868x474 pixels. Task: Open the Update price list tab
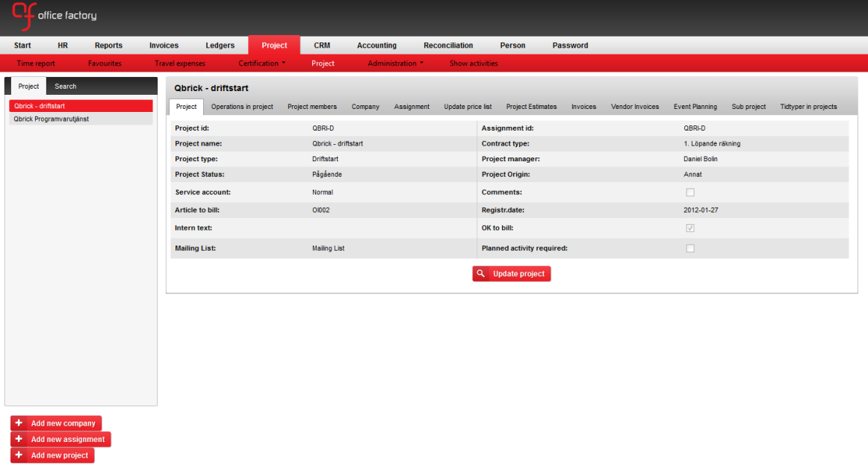[x=468, y=107]
